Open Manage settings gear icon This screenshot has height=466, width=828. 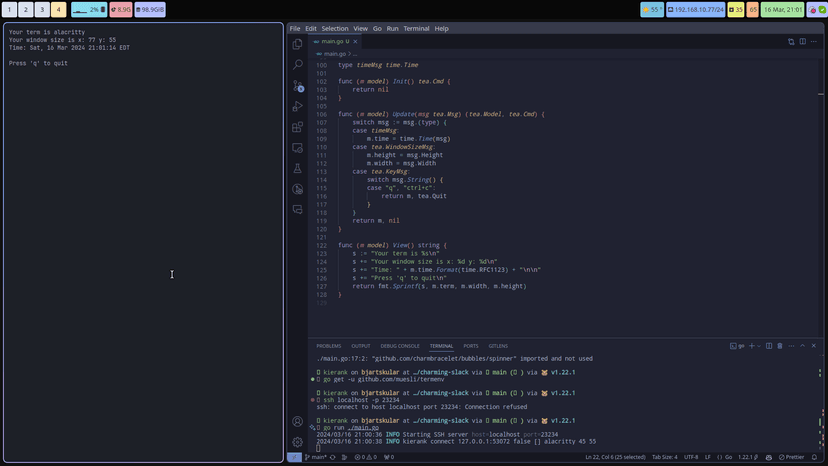coord(297,442)
